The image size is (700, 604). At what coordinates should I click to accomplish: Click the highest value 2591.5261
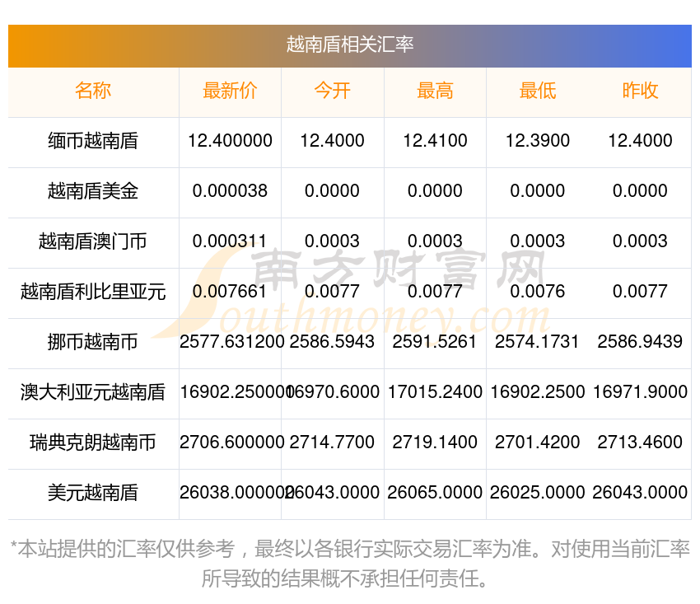[x=435, y=342]
